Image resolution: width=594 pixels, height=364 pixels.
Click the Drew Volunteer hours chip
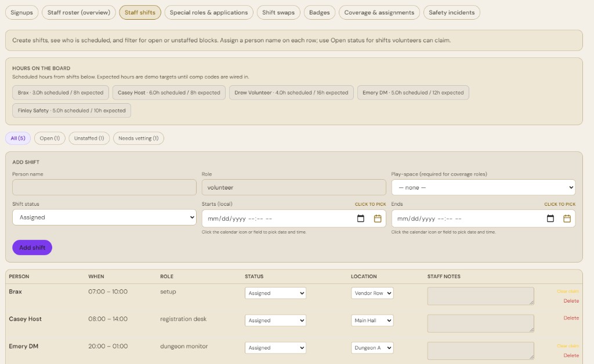click(291, 92)
